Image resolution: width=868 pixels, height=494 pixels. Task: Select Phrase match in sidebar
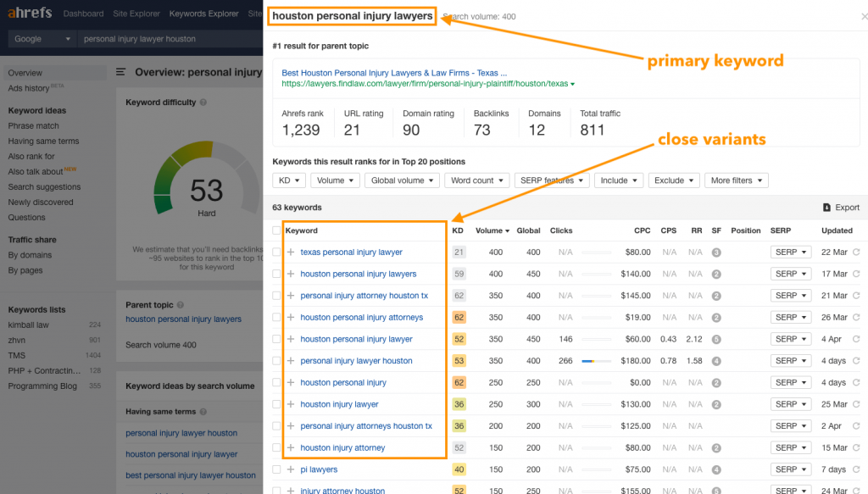point(33,125)
